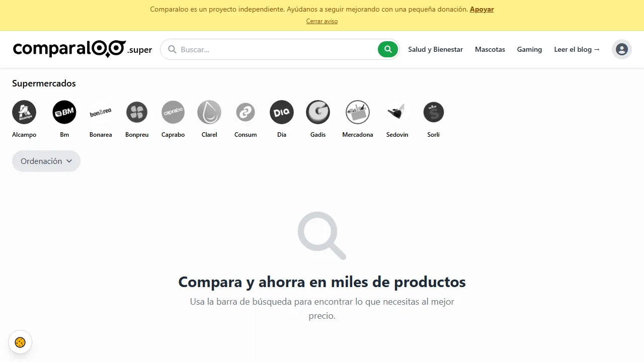Select the Caprabo supermarket icon
644x362 pixels.
[x=173, y=112]
